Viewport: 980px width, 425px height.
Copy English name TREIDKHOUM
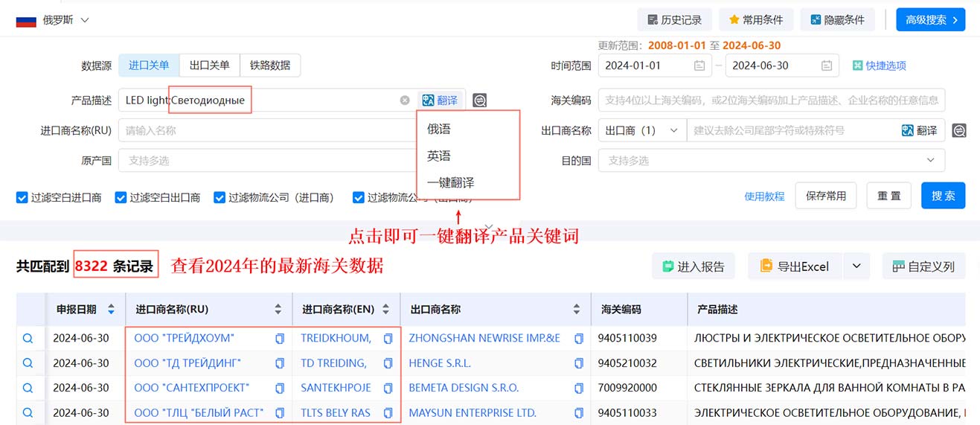[x=388, y=339]
